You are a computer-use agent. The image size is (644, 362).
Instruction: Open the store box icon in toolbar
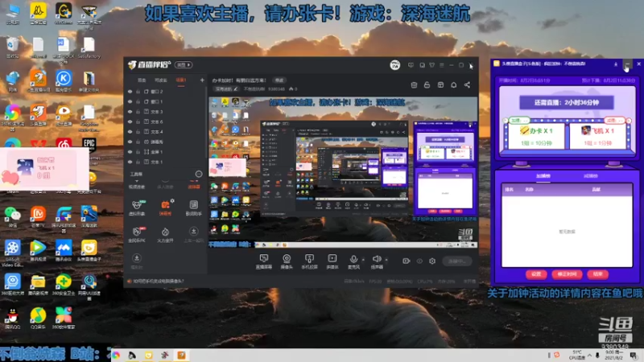pos(414,85)
